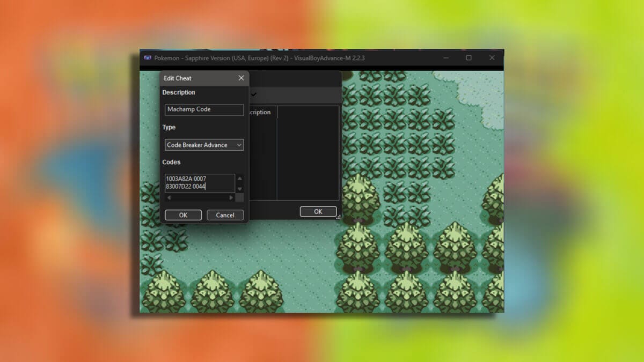Click the Codes horizontal scrollbar right arrow
Image resolution: width=644 pixels, height=362 pixels.
231,197
